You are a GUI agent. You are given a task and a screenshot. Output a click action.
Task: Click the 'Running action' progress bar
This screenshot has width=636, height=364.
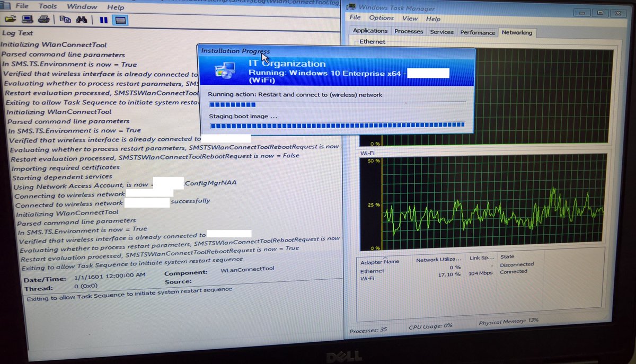pyautogui.click(x=337, y=104)
